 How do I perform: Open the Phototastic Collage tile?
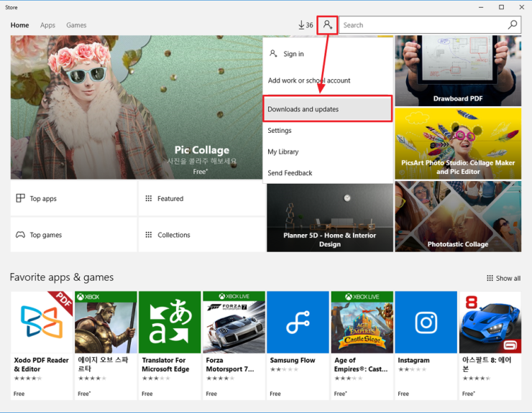point(458,216)
